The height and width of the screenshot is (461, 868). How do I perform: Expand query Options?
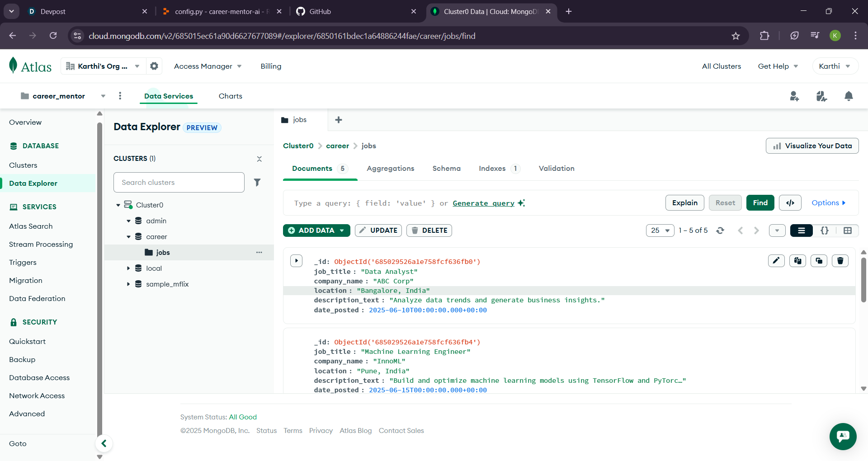tap(829, 203)
